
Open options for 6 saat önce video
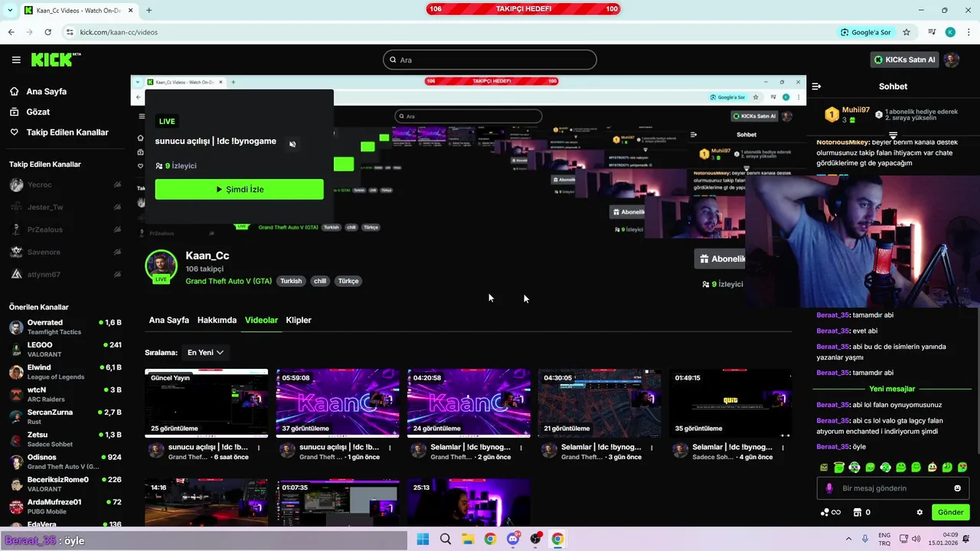coord(259,448)
